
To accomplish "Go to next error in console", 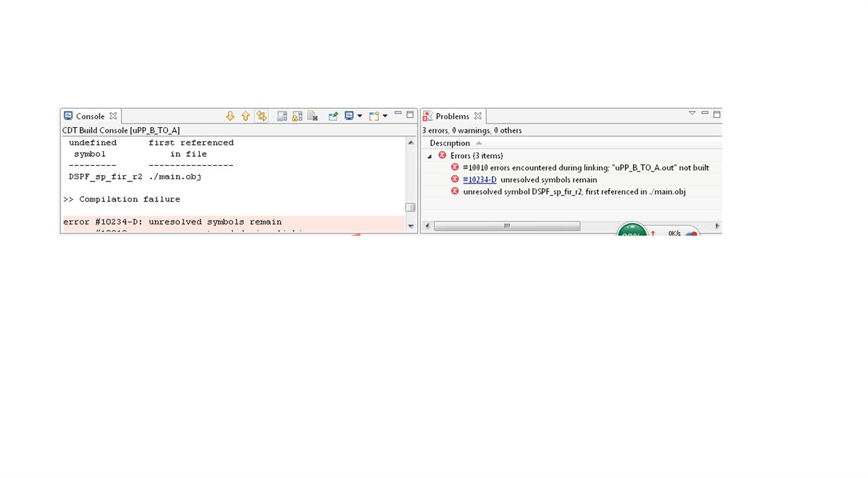I will click(230, 116).
